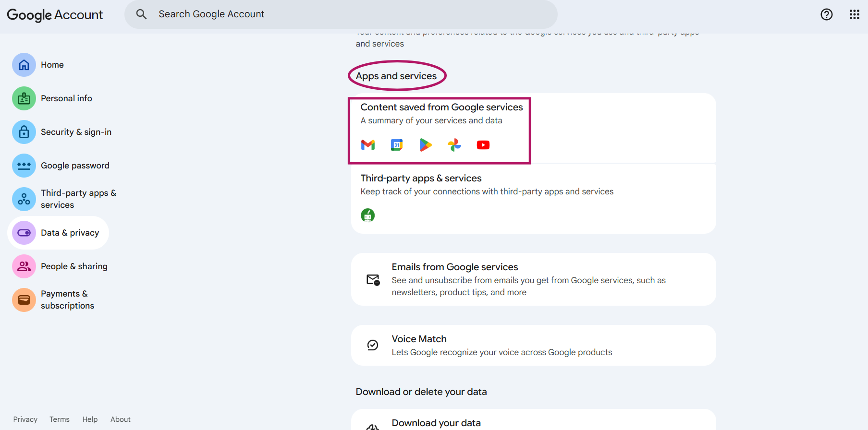The width and height of the screenshot is (868, 430).
Task: Open Third-party apps & services card
Action: (534, 199)
